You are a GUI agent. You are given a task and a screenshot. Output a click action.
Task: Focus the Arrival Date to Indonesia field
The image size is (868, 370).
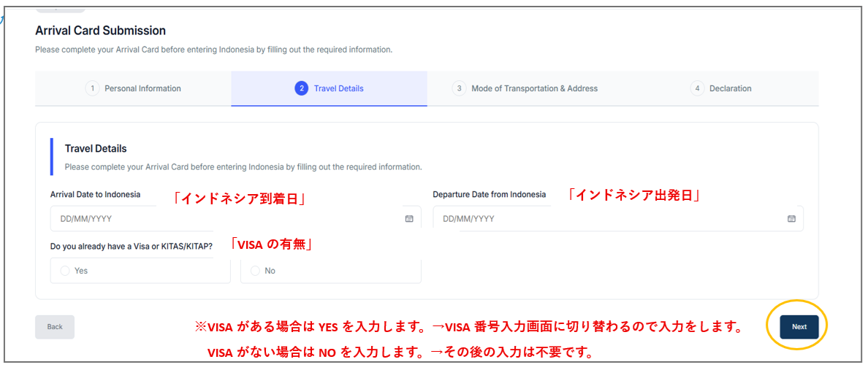point(236,218)
